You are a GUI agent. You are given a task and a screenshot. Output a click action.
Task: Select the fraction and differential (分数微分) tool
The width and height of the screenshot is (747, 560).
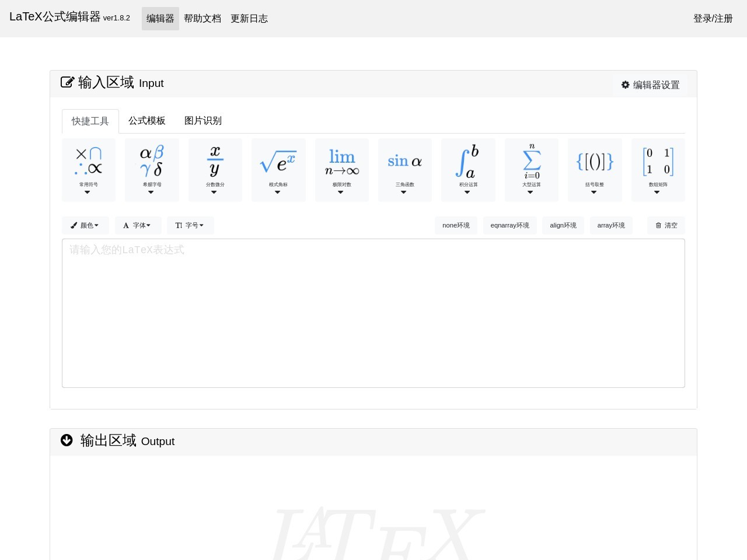215,169
